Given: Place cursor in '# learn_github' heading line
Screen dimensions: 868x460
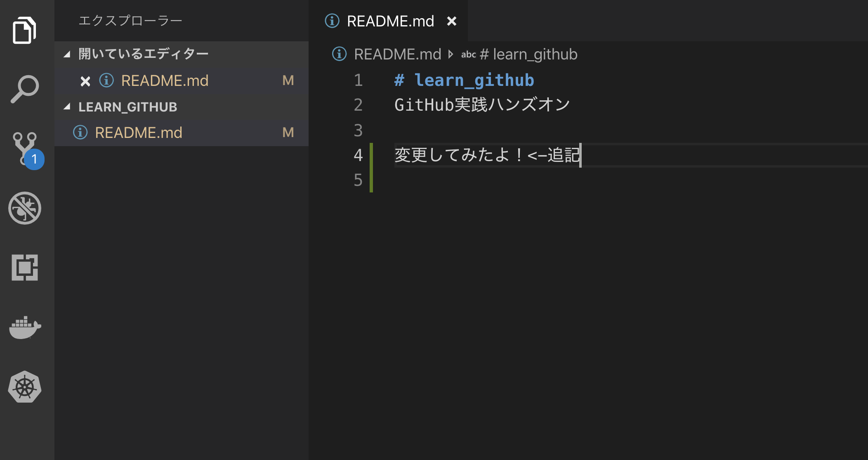Looking at the screenshot, I should (x=464, y=80).
